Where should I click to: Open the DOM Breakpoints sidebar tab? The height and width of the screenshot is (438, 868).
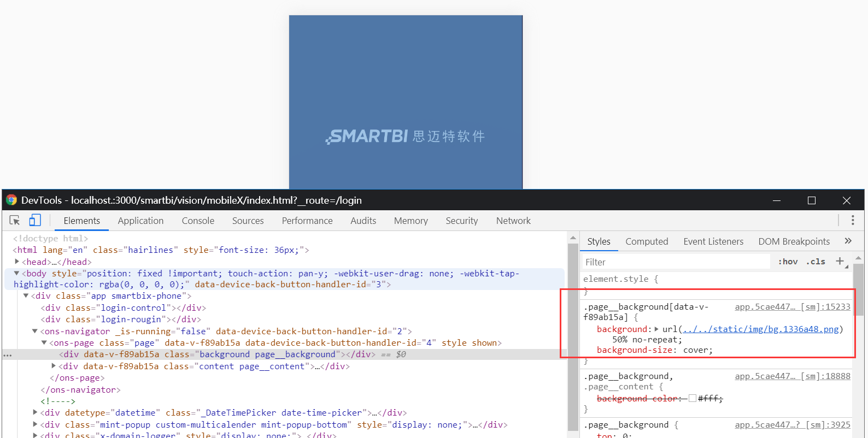point(794,241)
